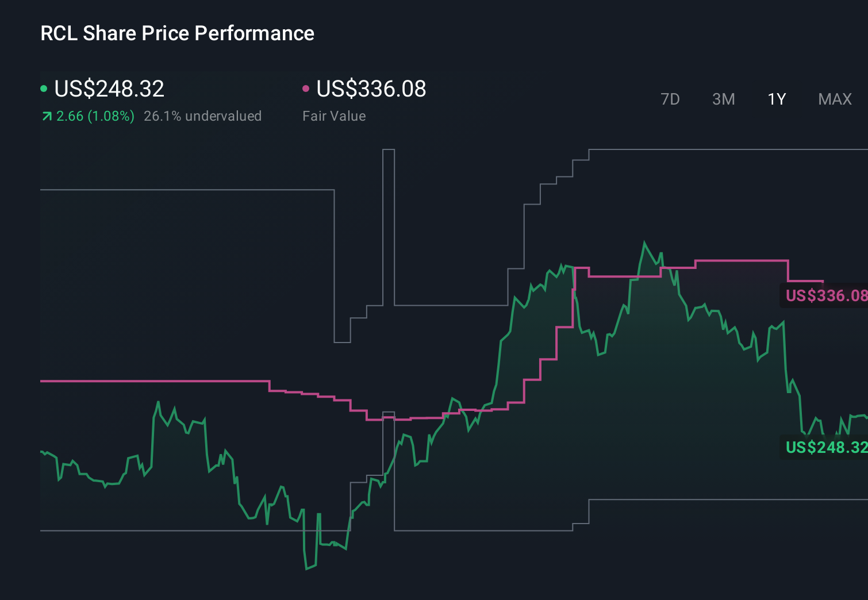Click the pink fair value line's highest plateau
The width and height of the screenshot is (868, 600).
tap(742, 261)
